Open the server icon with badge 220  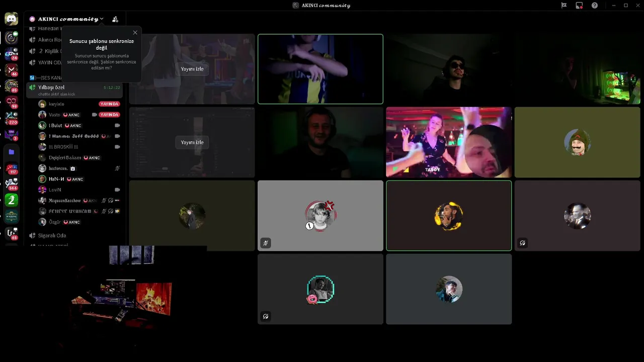pyautogui.click(x=11, y=118)
